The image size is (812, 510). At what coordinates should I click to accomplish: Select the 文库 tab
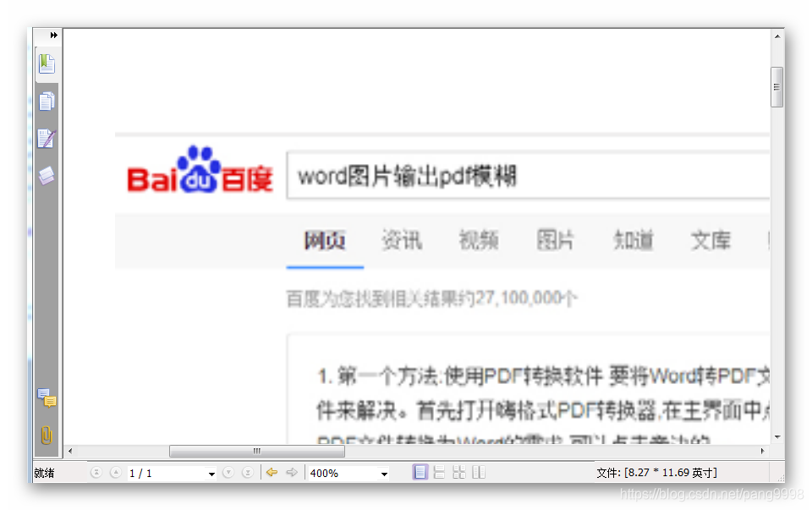(x=710, y=241)
